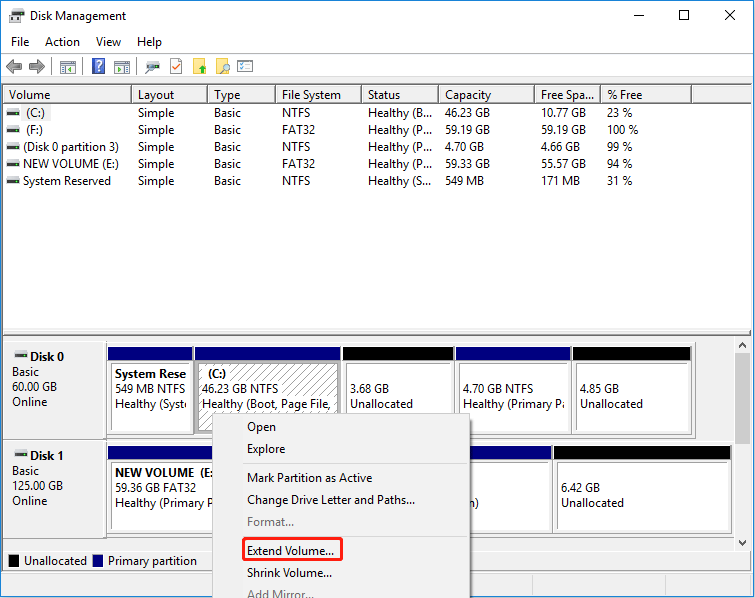Select the System Reserved 549 MB partition block
Viewport: 755px width, 598px height.
point(150,390)
